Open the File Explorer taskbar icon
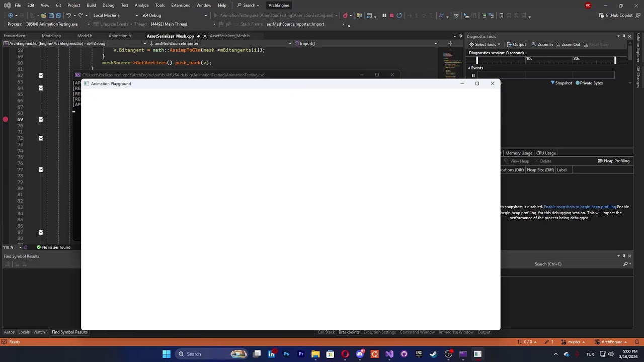Image resolution: width=644 pixels, height=362 pixels. click(315, 354)
